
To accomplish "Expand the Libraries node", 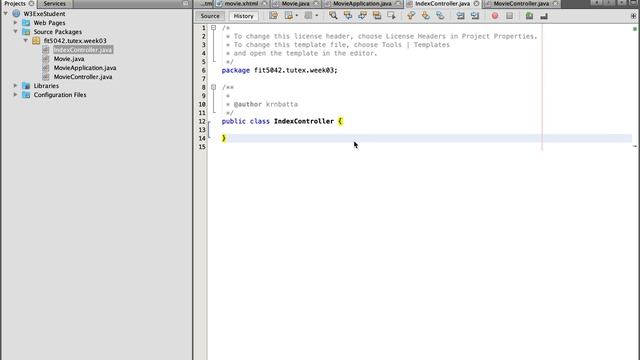I will 16,85.
